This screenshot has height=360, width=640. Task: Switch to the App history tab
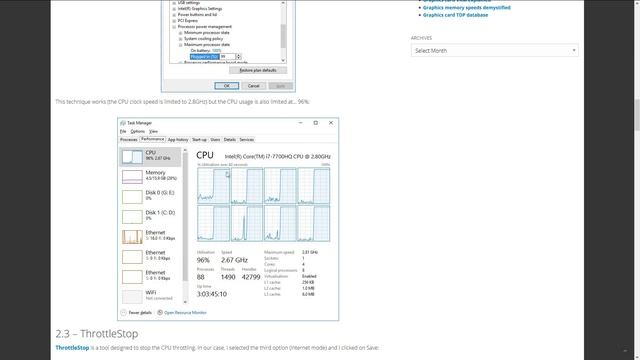pyautogui.click(x=178, y=140)
